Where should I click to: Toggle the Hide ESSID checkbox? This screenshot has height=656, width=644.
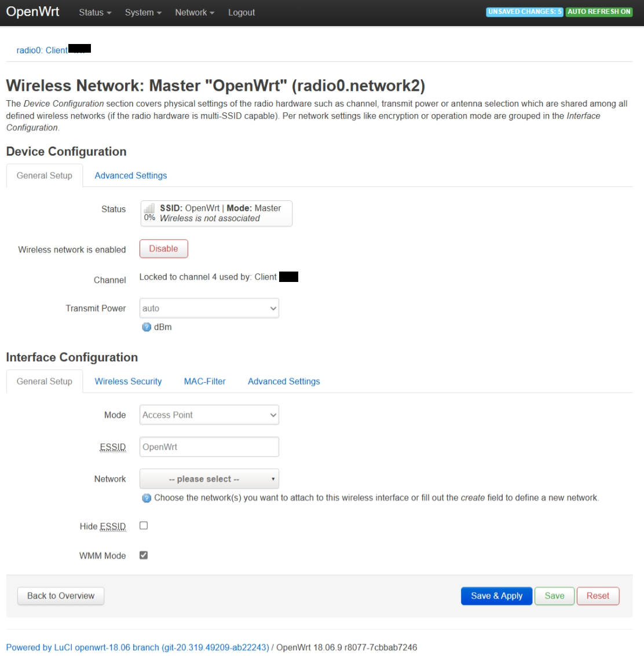[x=144, y=526]
